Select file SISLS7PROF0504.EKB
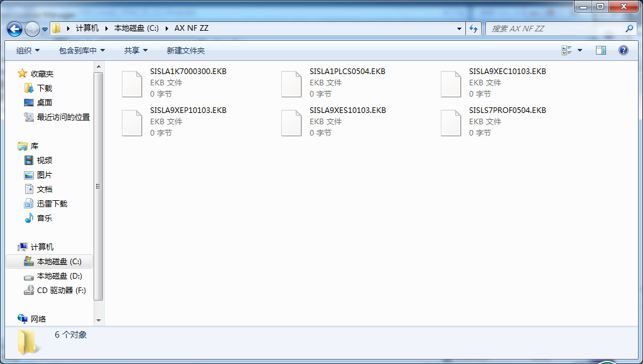 [507, 110]
